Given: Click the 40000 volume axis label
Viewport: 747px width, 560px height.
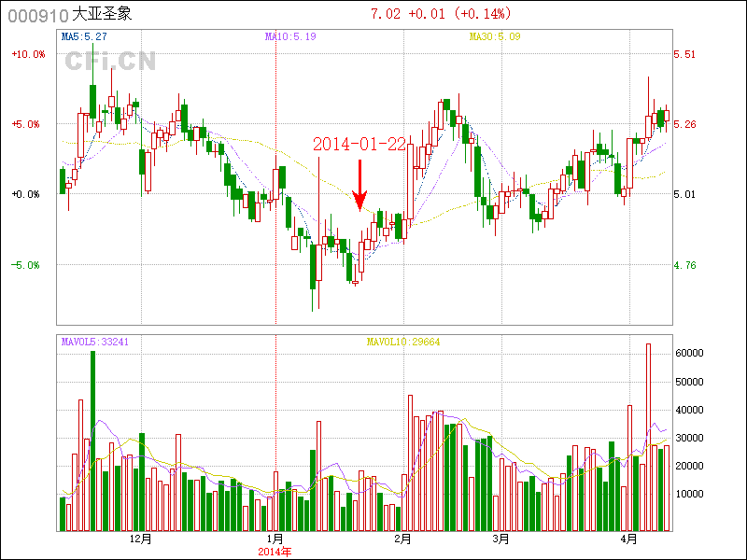Looking at the screenshot, I should tap(689, 410).
